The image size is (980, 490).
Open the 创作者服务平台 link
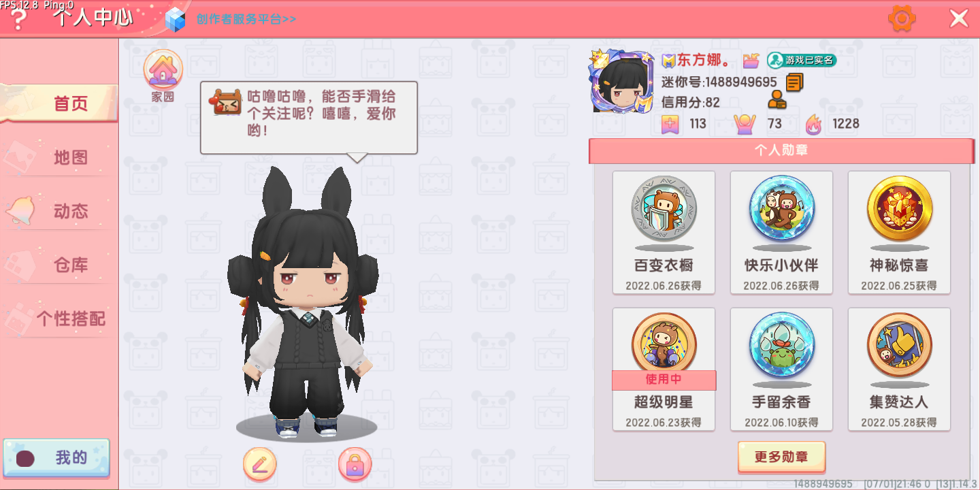coord(246,19)
